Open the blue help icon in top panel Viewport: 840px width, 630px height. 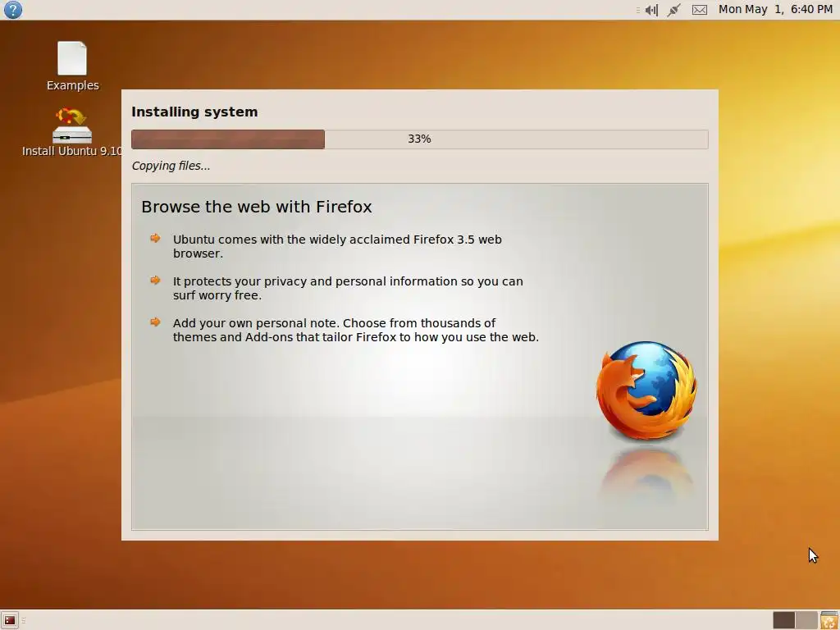12,10
